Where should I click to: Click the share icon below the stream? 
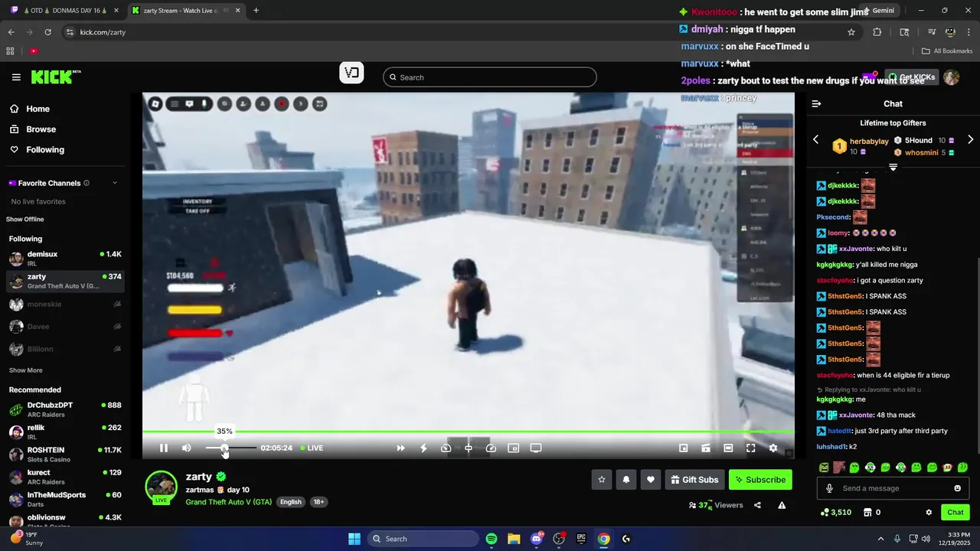pos(757,505)
